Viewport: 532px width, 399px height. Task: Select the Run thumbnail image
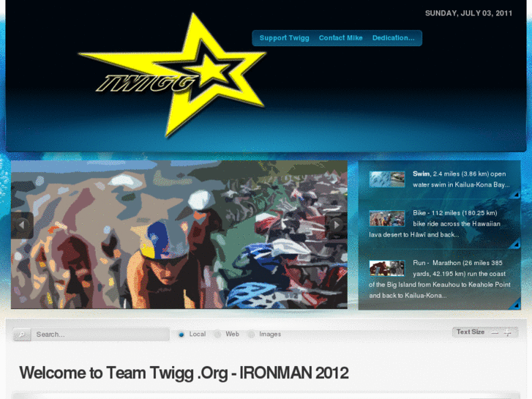(387, 268)
